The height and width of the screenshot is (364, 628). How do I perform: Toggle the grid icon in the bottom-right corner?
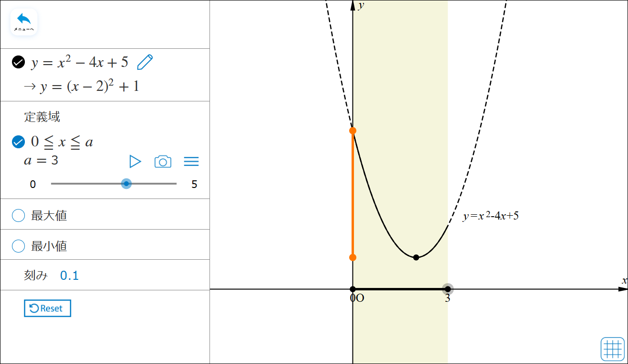613,349
